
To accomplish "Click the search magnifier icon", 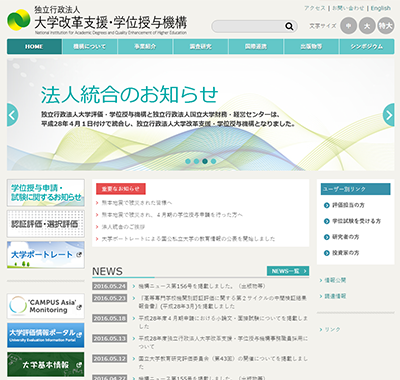I will 289,26.
